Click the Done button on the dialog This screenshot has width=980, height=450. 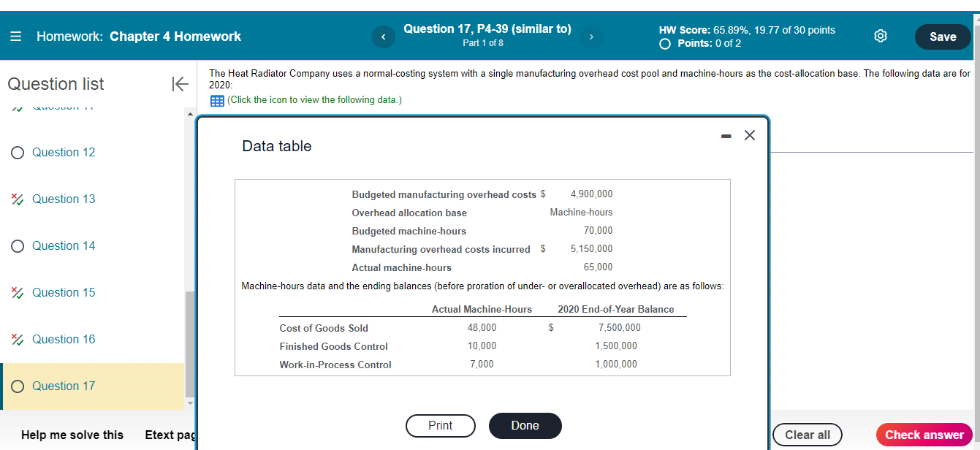point(525,426)
